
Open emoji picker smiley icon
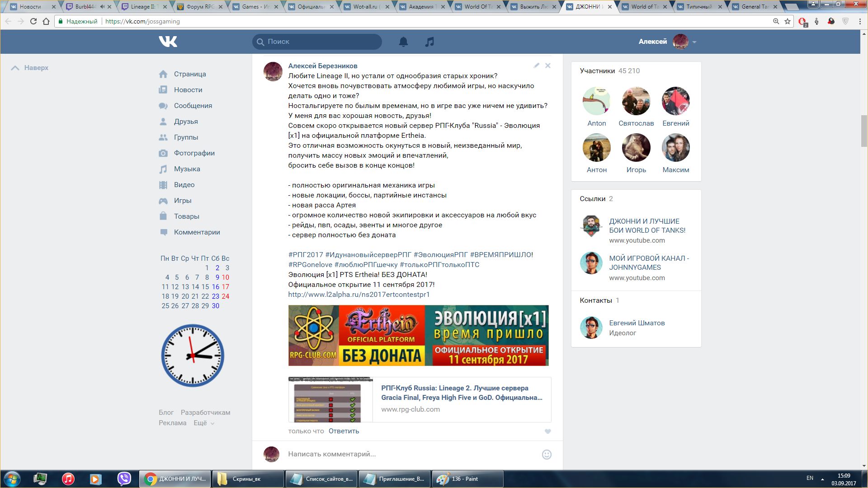click(547, 455)
